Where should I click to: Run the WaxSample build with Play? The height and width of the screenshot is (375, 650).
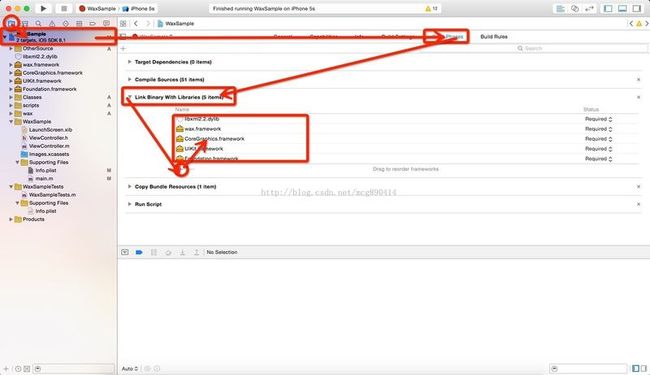43,8
